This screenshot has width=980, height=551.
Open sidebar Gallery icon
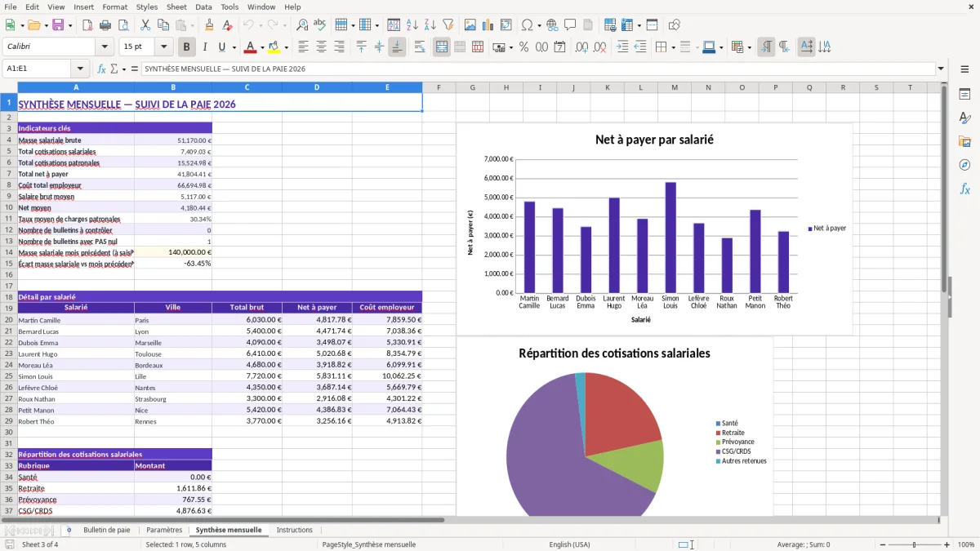click(964, 141)
